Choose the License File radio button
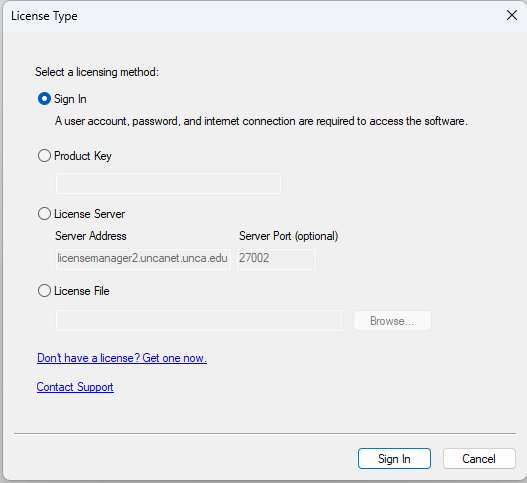This screenshot has height=483, width=527. [x=44, y=291]
